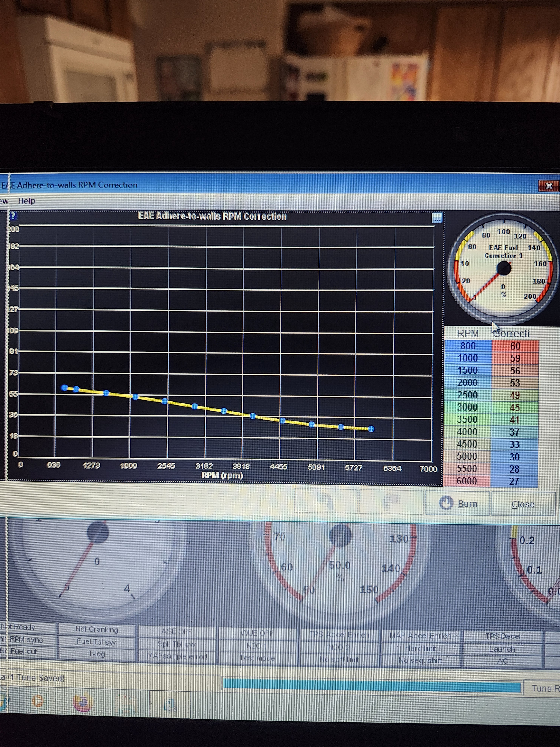Select correction value 33 cell
This screenshot has height=747, width=560.
click(x=514, y=444)
